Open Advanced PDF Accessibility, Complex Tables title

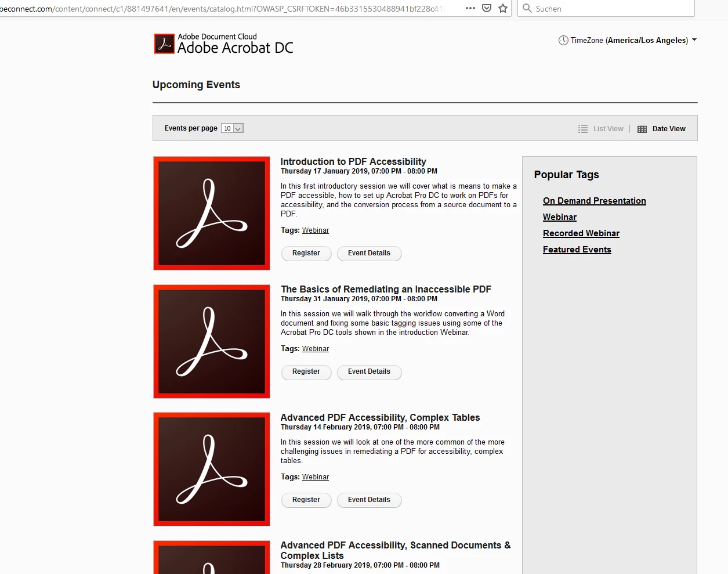click(380, 417)
